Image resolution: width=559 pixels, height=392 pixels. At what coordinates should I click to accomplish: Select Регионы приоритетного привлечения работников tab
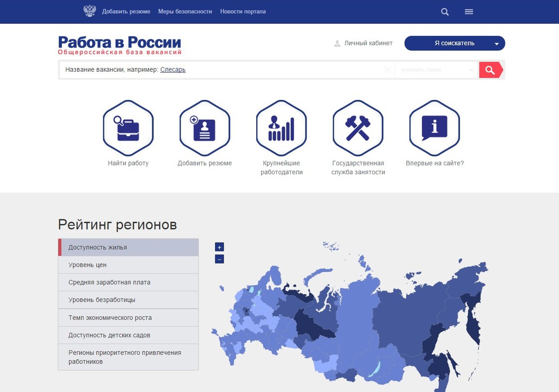128,357
